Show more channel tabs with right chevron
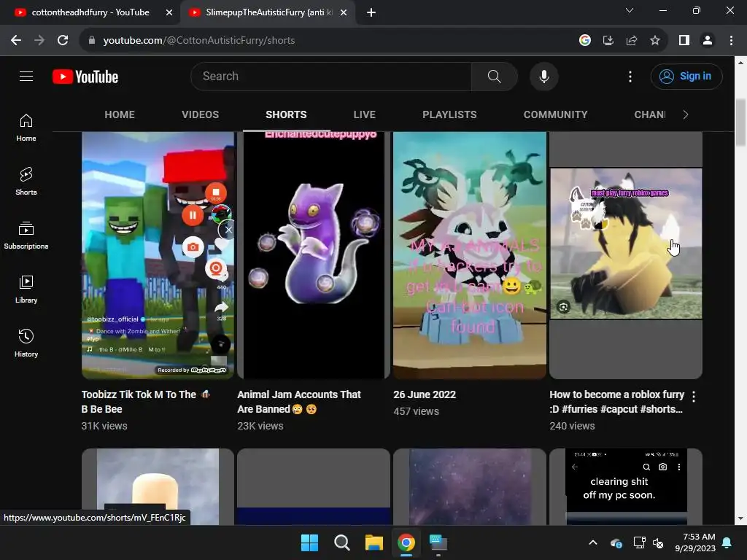The width and height of the screenshot is (747, 560). point(686,114)
